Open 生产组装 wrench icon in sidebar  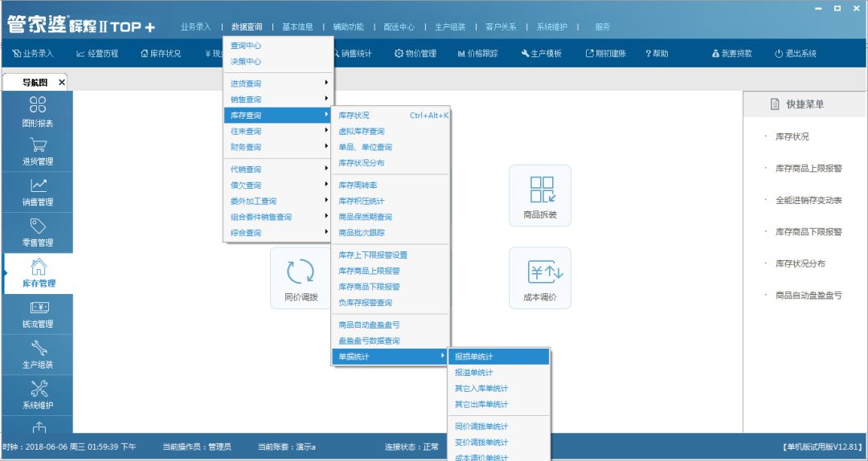(x=38, y=354)
